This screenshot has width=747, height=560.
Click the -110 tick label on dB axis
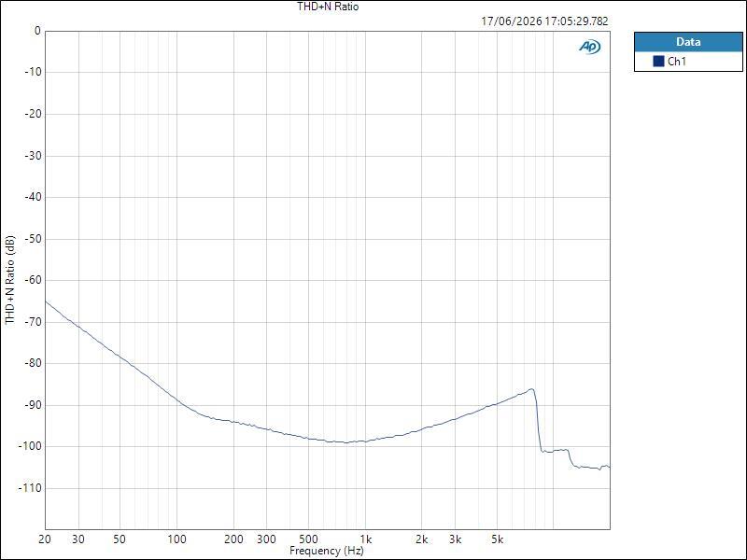click(29, 488)
